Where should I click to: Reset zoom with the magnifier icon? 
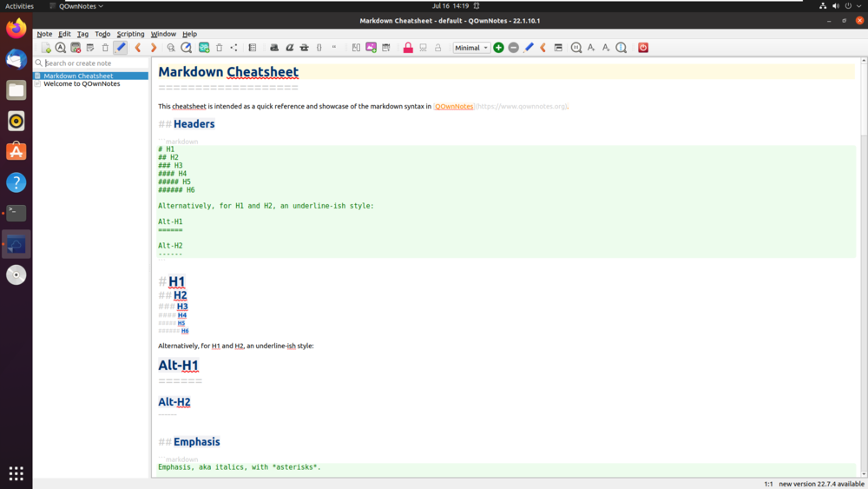pos(576,48)
